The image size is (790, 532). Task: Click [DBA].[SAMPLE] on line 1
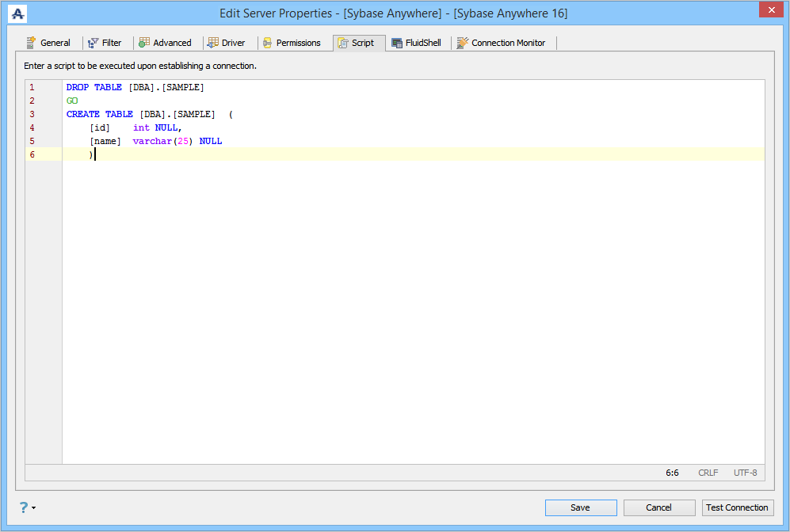[x=166, y=88]
